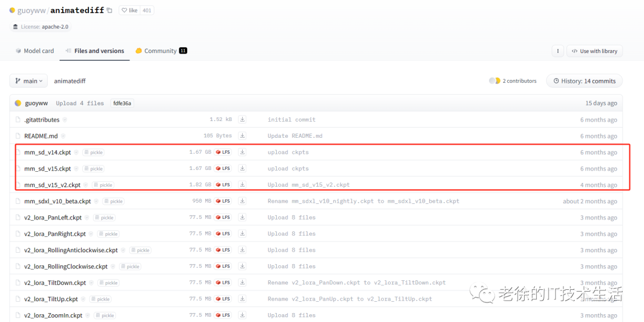Open the three-dot more options menu

(558, 51)
